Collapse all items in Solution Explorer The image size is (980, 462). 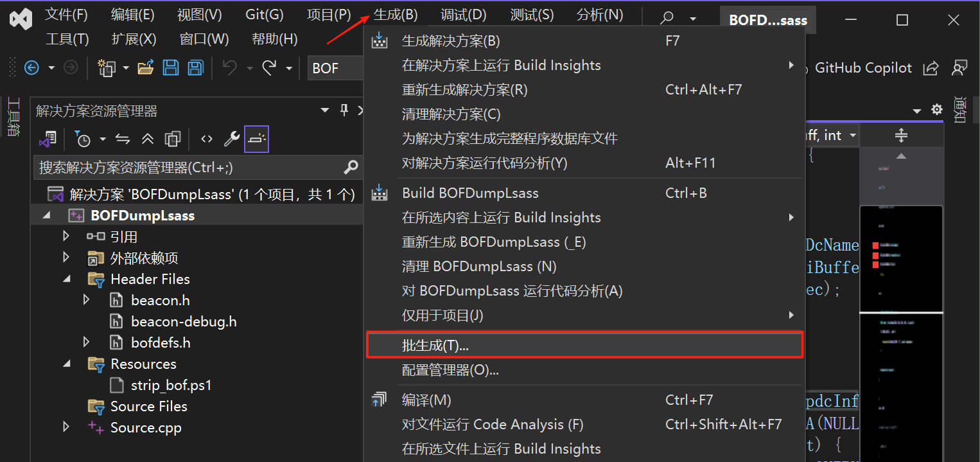(x=147, y=139)
